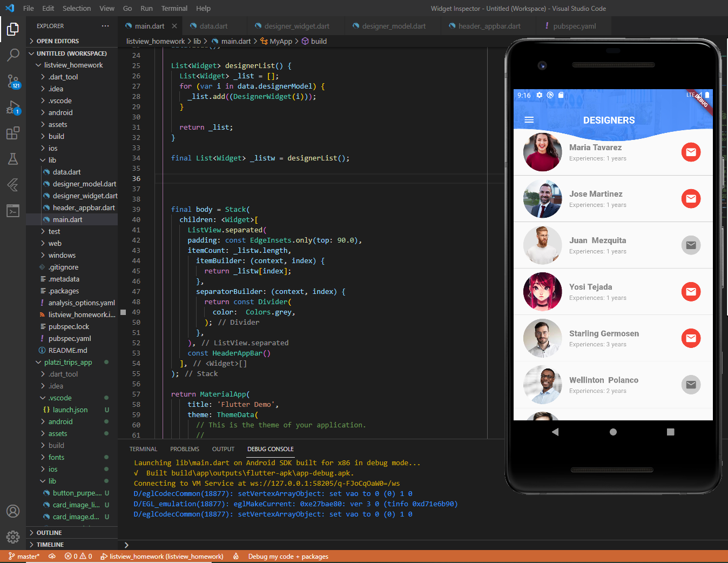The image size is (728, 563).
Task: Open the File menu
Action: (x=29, y=8)
